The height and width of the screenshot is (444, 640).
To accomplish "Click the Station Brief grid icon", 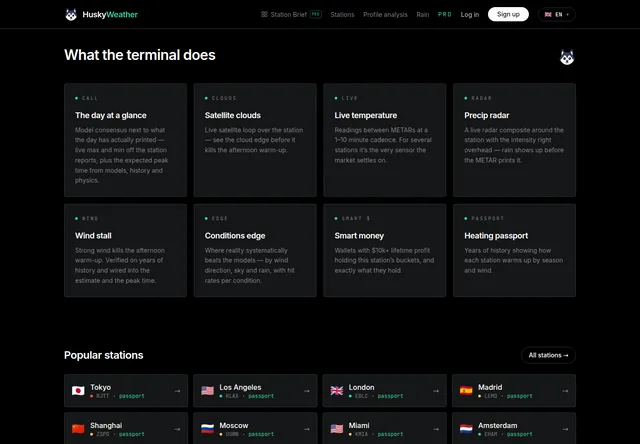I will [x=264, y=14].
